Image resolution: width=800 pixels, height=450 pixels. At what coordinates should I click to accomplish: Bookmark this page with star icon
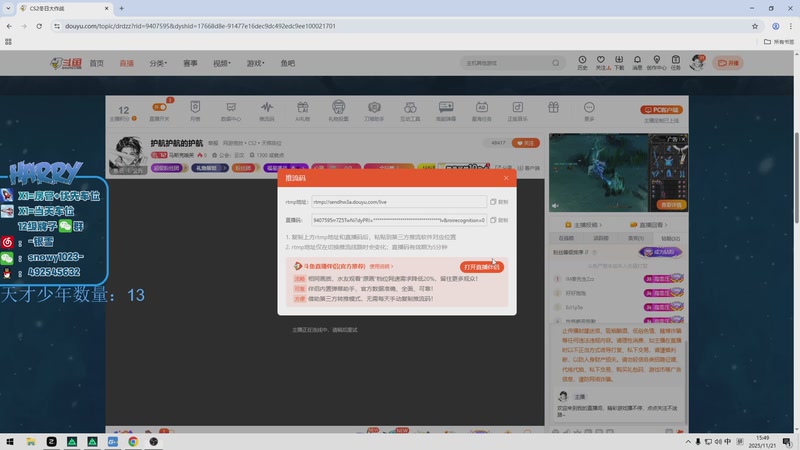(755, 26)
